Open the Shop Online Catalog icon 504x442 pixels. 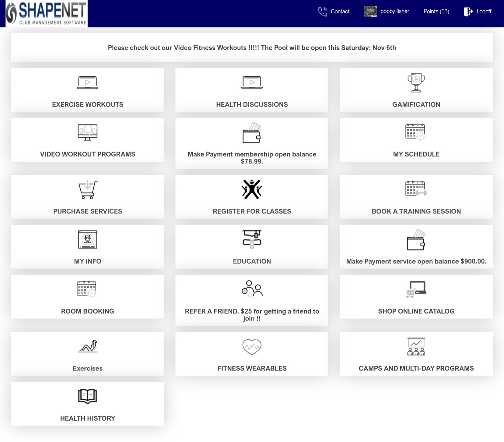tap(416, 290)
